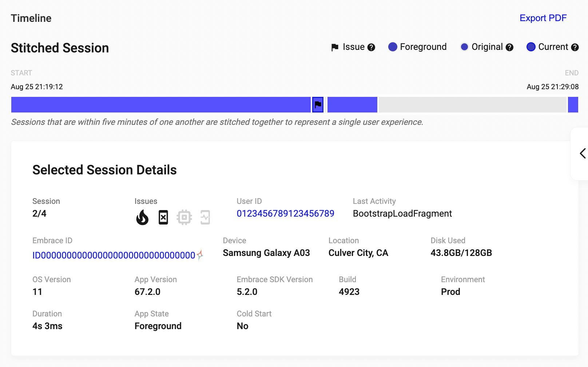Screen dimensions: 588x367
Task: Click the crash flame issue icon
Action: tap(142, 217)
